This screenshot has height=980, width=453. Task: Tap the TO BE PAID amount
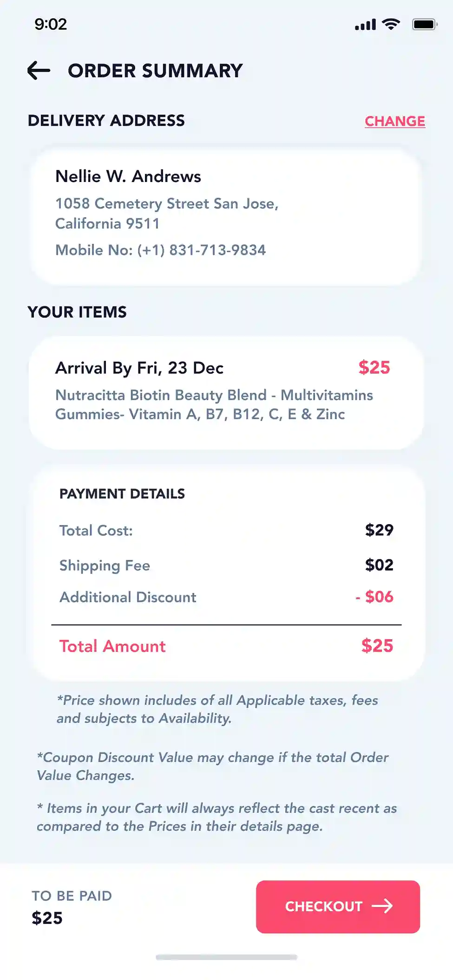47,918
